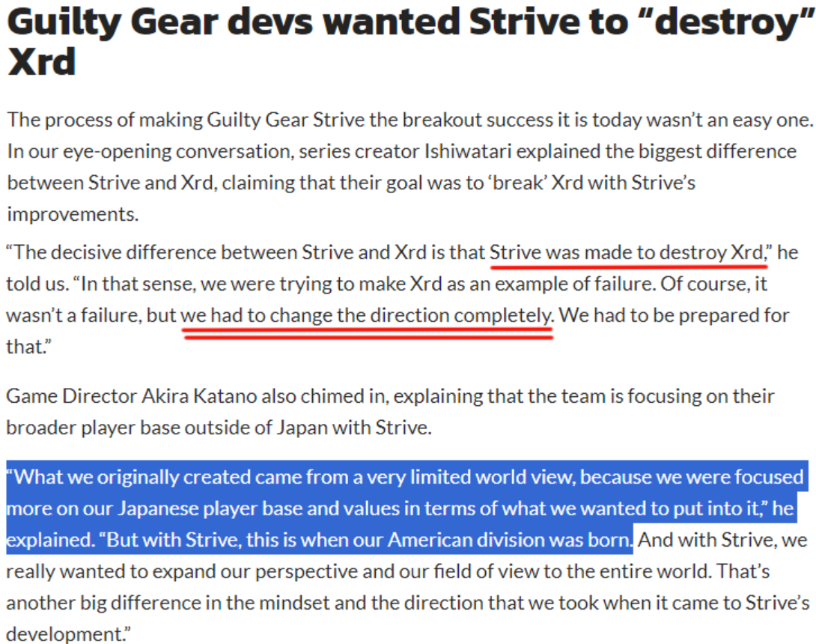Click the underlined phrase "Strive was made to destroy Xrd"
Viewport: 816px width, 644px height.
coord(627,252)
